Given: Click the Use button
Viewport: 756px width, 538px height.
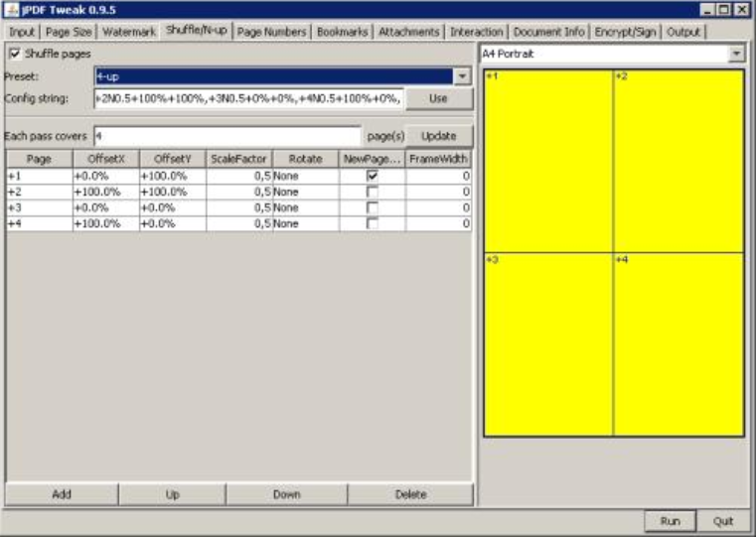Looking at the screenshot, I should [x=439, y=98].
